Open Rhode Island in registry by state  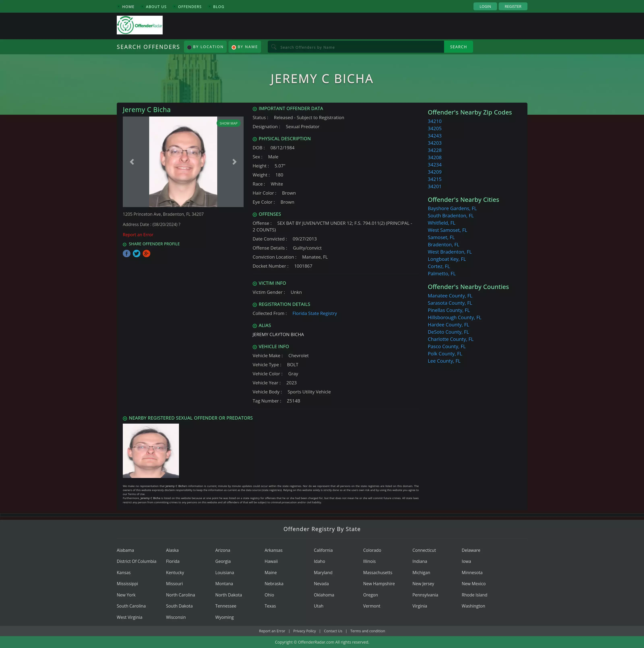coord(474,595)
